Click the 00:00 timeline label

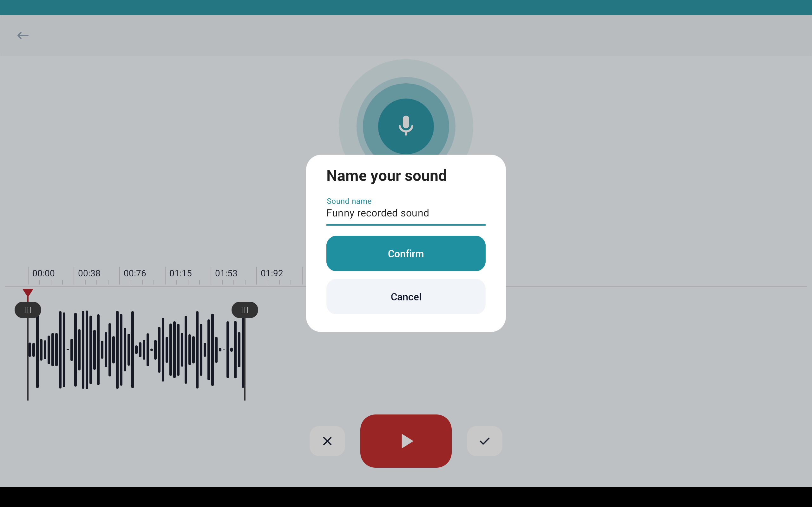pyautogui.click(x=43, y=273)
